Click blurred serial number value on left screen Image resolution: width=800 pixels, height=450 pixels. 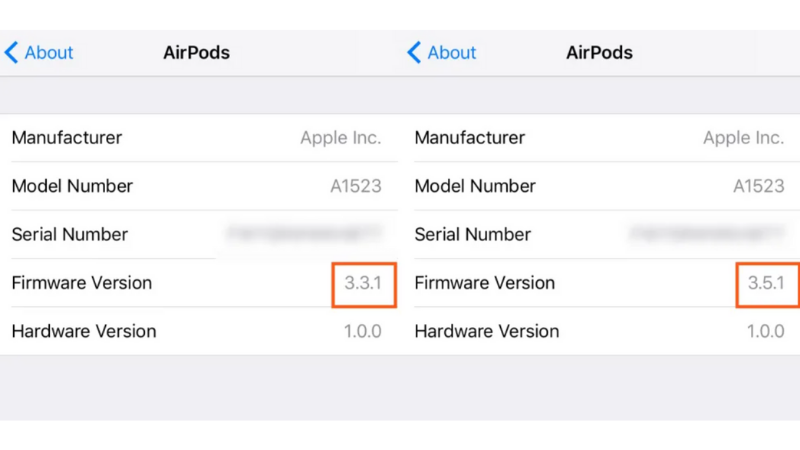304,233
